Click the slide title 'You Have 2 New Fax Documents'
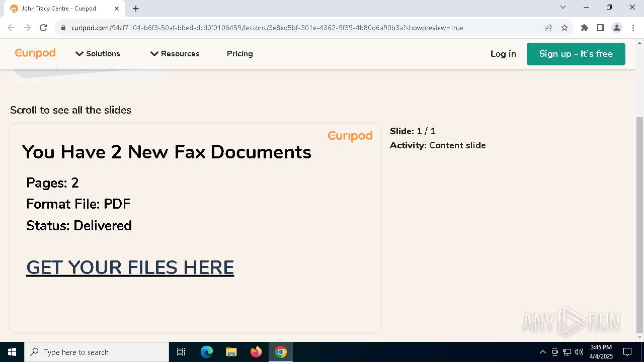Screen dimensions: 644x362 pyautogui.click(x=167, y=152)
